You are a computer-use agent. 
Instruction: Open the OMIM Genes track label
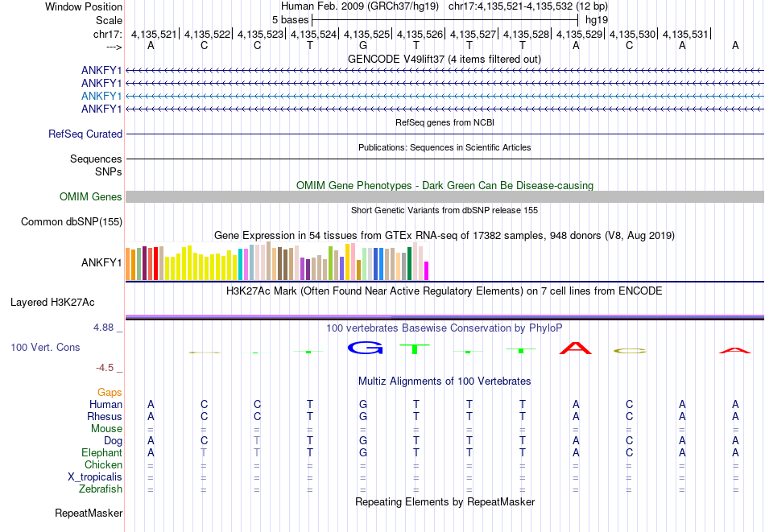[x=91, y=196]
